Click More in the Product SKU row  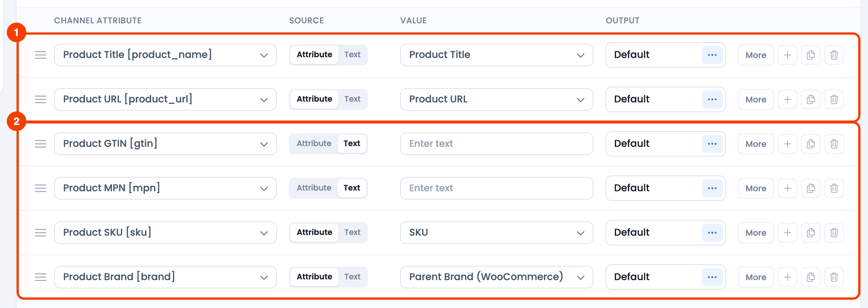pyautogui.click(x=756, y=233)
